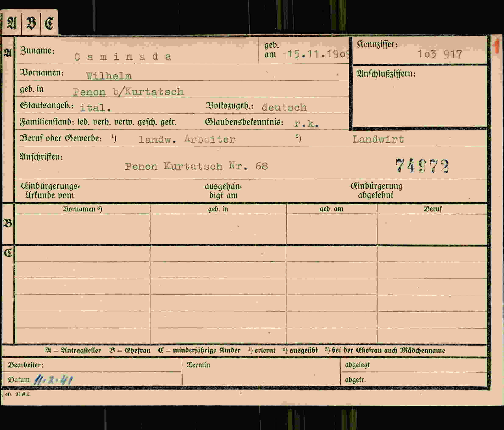
Task: Select the stamped number '74972'
Action: [x=422, y=166]
